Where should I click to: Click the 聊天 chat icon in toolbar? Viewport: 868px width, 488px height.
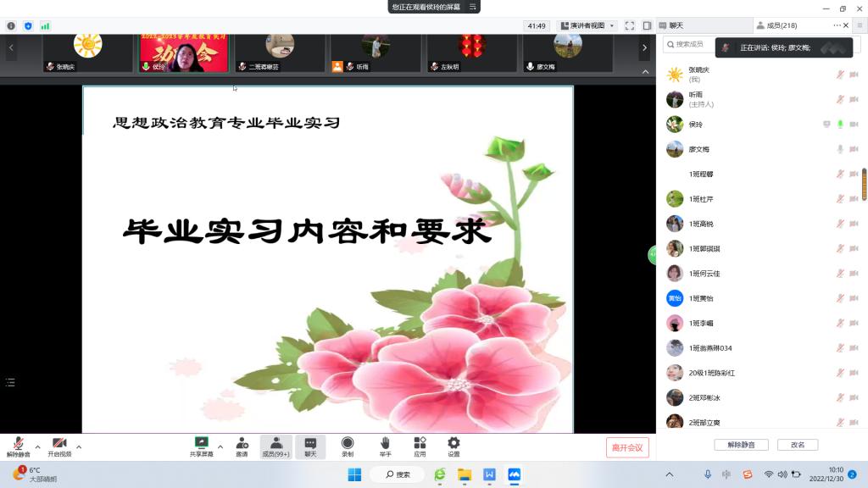pos(310,443)
